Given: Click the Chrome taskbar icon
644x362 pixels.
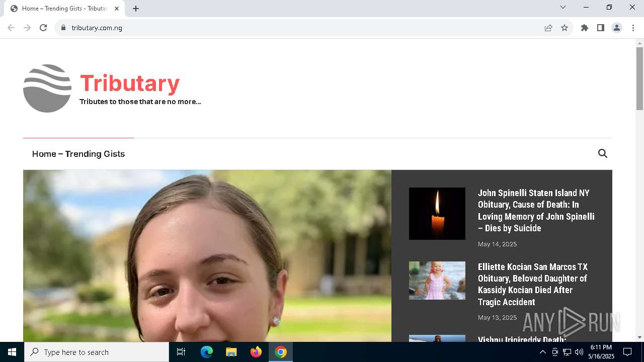Looking at the screenshot, I should [281, 352].
